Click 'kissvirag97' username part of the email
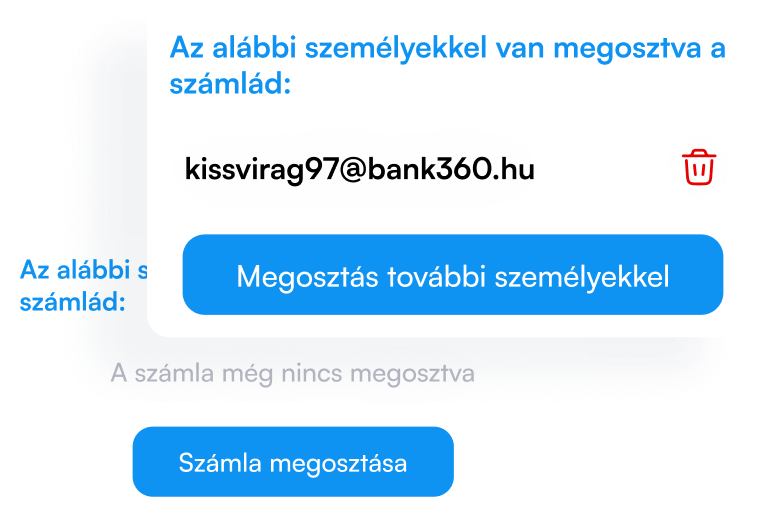The image size is (763, 517). pos(262,170)
